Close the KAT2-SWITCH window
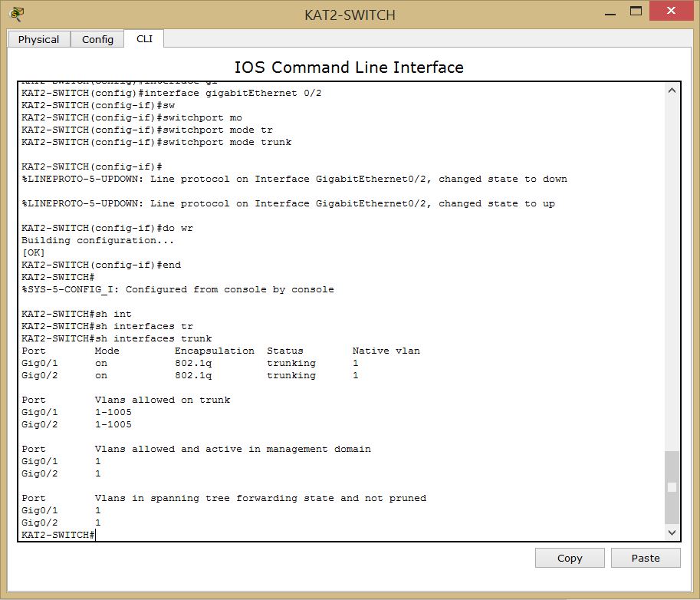This screenshot has width=700, height=600. (x=671, y=11)
